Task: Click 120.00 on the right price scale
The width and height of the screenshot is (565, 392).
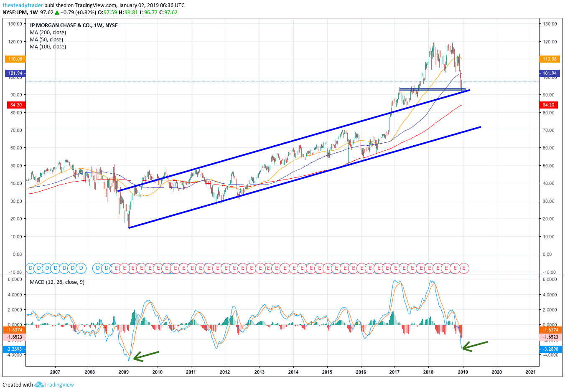Action: pos(550,42)
